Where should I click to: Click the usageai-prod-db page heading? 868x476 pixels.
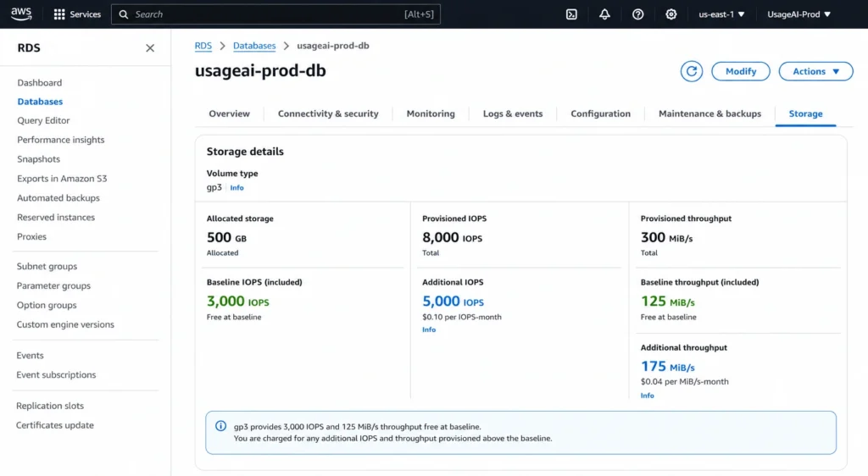[260, 71]
